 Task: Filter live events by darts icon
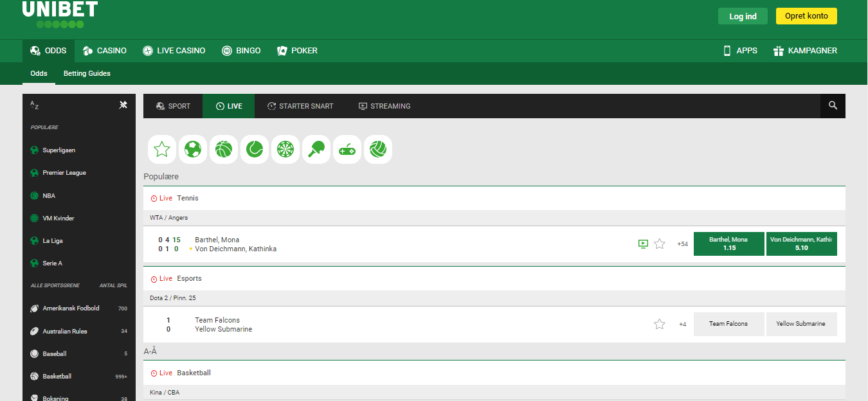click(x=285, y=150)
